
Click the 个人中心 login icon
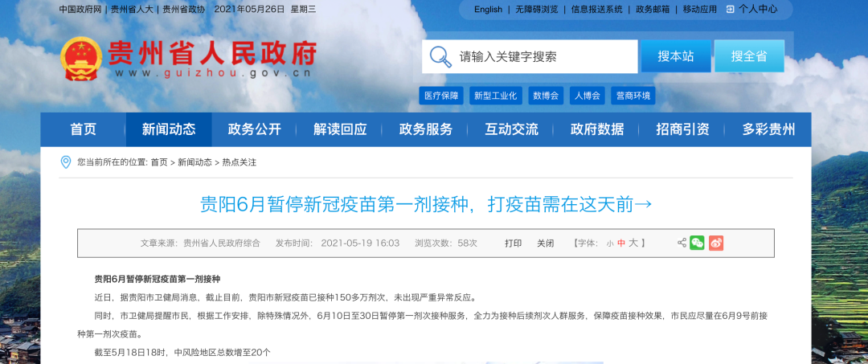[730, 9]
